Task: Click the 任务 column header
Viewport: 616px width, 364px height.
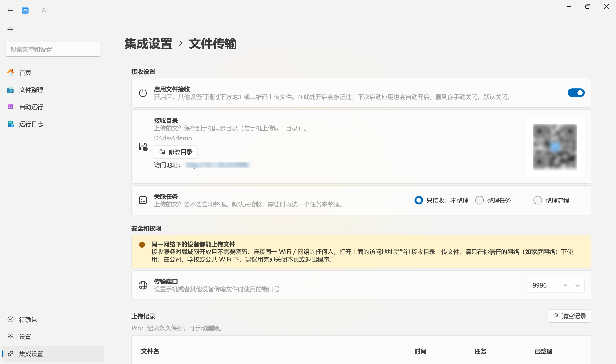Action: pos(480,351)
